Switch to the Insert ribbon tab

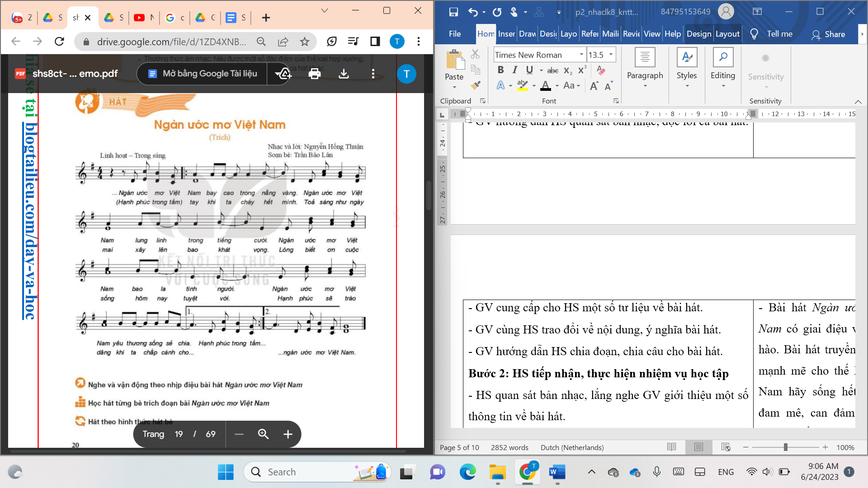point(506,34)
